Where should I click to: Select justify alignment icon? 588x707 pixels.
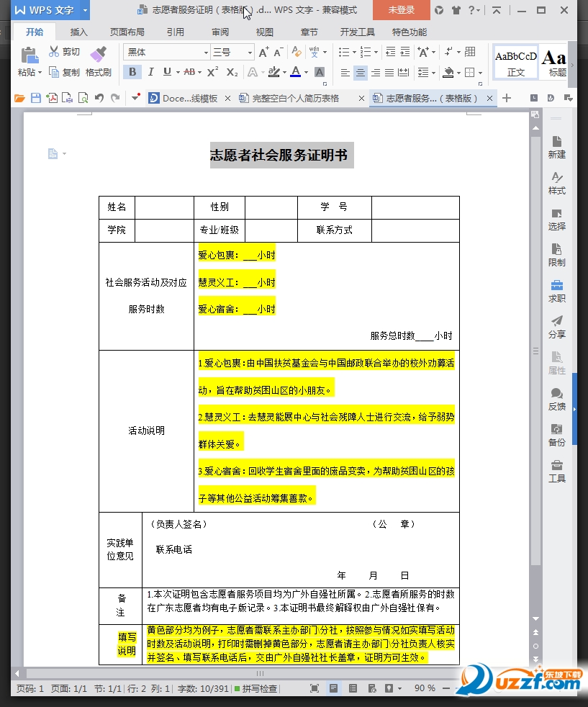tap(389, 72)
